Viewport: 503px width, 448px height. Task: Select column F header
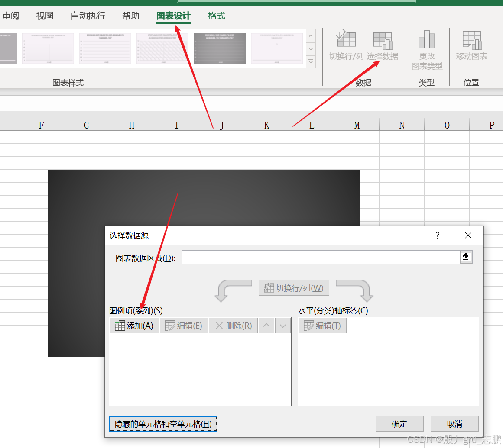(42, 125)
